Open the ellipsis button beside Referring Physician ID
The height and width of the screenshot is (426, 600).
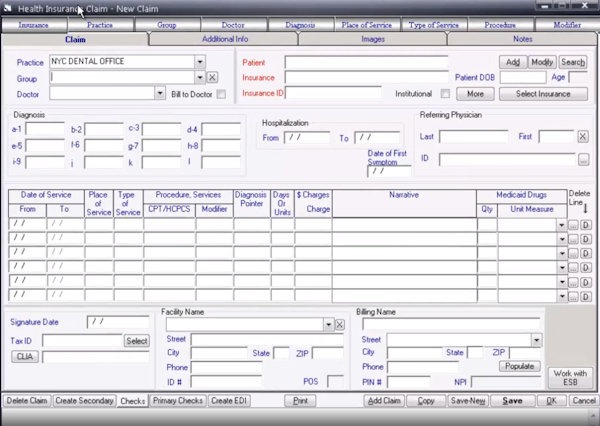tap(583, 159)
